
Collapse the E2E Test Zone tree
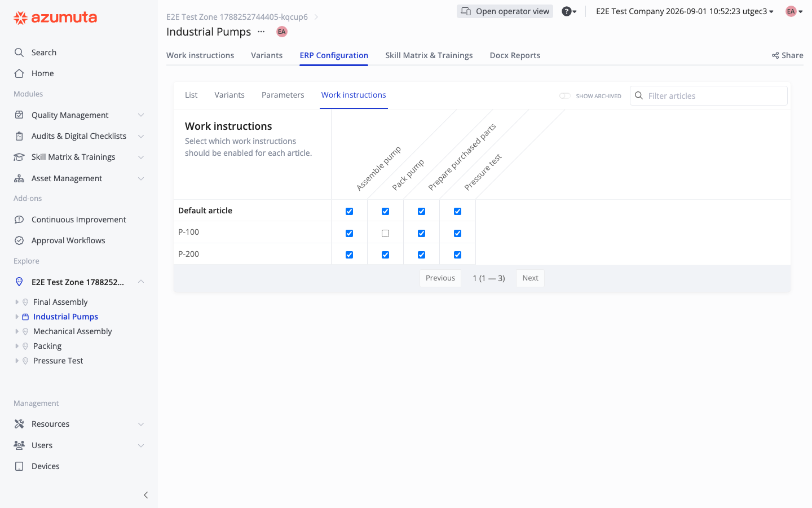(x=141, y=282)
